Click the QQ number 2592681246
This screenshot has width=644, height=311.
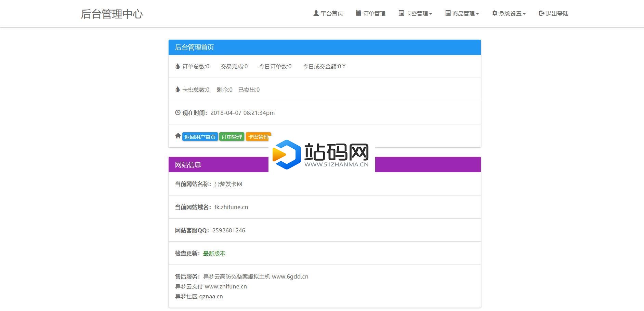[x=229, y=230]
